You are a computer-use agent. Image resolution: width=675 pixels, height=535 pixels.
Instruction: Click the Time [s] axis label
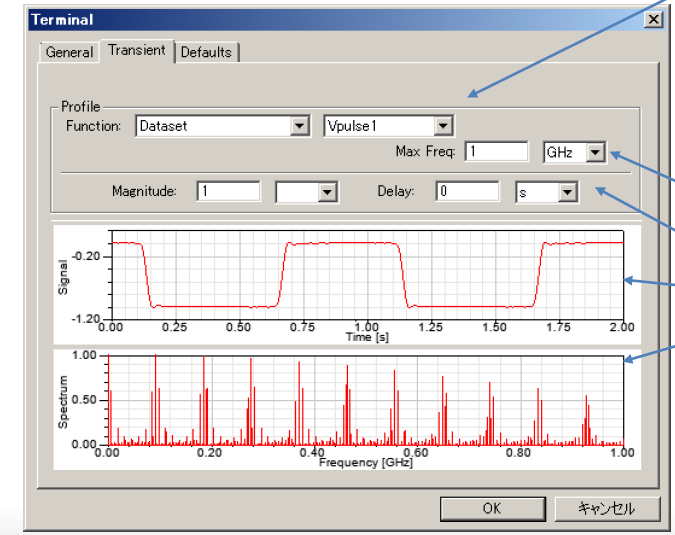tap(367, 337)
